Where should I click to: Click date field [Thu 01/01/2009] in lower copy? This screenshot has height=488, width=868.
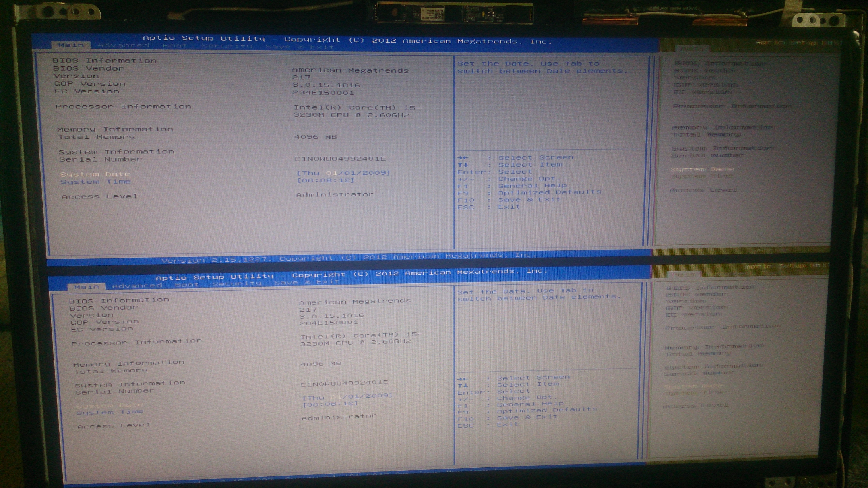coord(347,396)
